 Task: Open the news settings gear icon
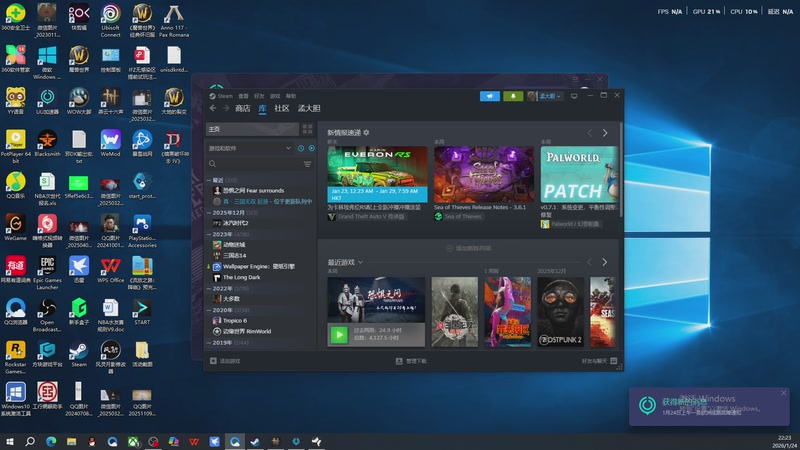[x=366, y=133]
